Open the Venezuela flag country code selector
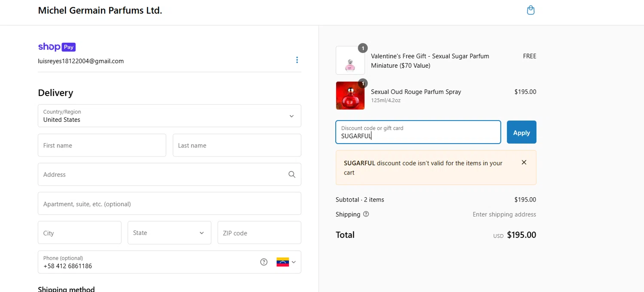This screenshot has width=644, height=292. (286, 262)
